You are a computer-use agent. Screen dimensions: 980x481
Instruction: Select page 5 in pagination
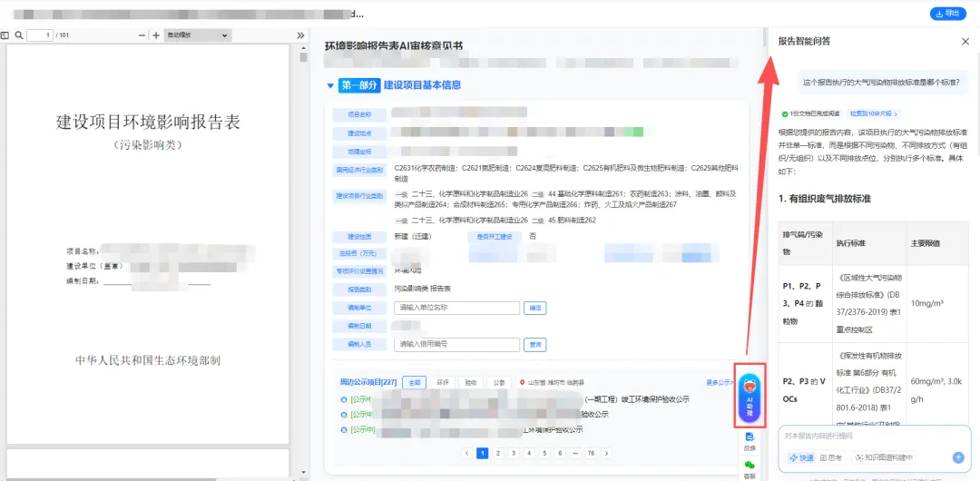[x=544, y=453]
